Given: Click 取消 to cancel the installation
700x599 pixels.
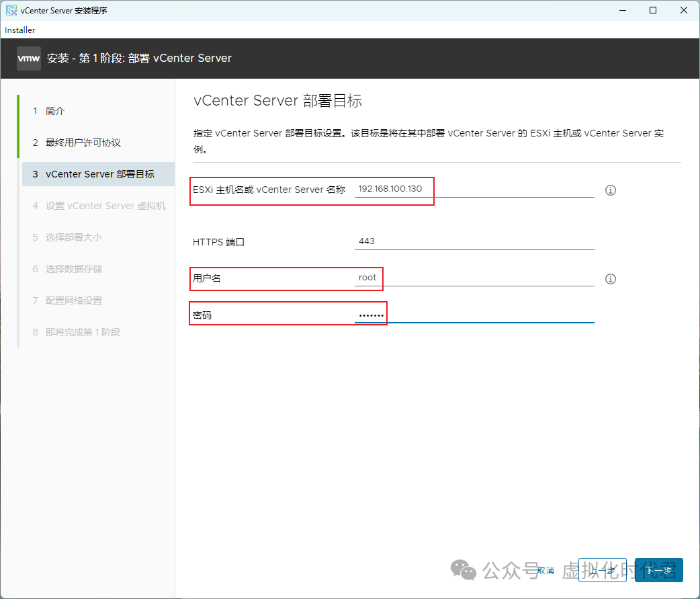Looking at the screenshot, I should 545,570.
